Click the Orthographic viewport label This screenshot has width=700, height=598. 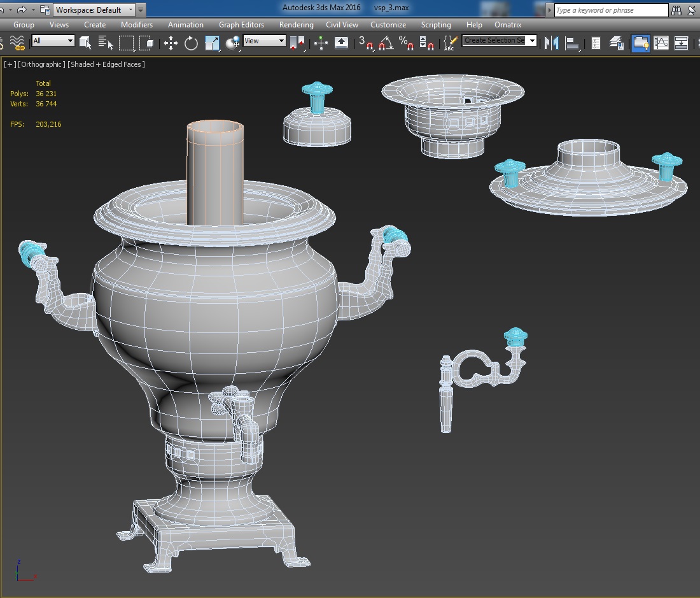point(41,64)
